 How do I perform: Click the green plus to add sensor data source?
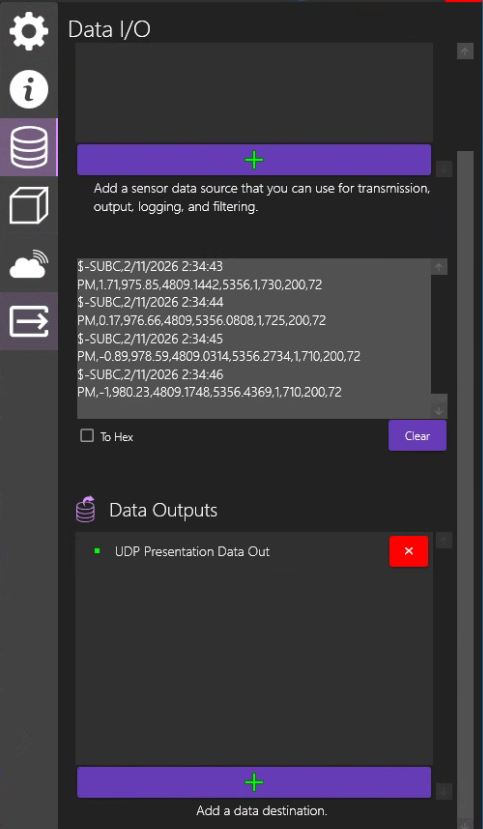[254, 160]
